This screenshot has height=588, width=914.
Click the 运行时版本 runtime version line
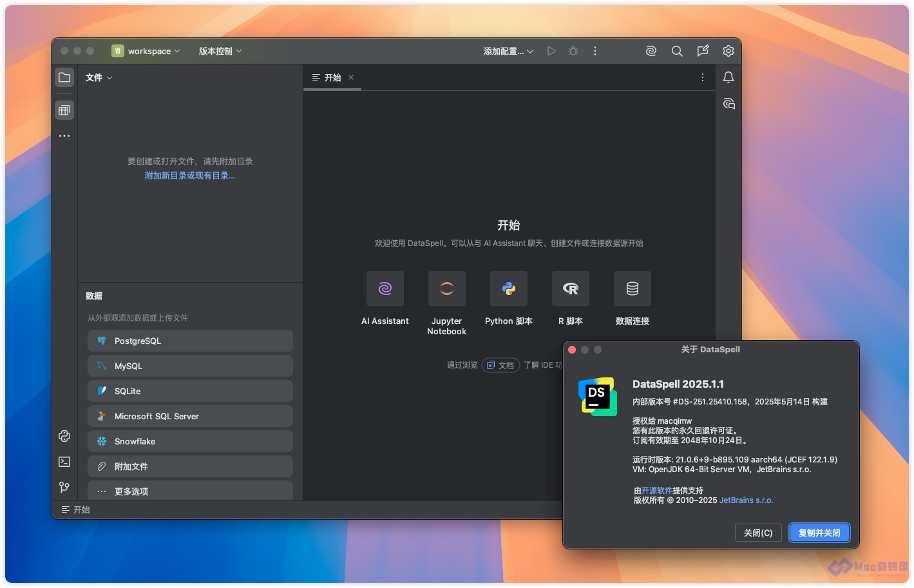[735, 460]
